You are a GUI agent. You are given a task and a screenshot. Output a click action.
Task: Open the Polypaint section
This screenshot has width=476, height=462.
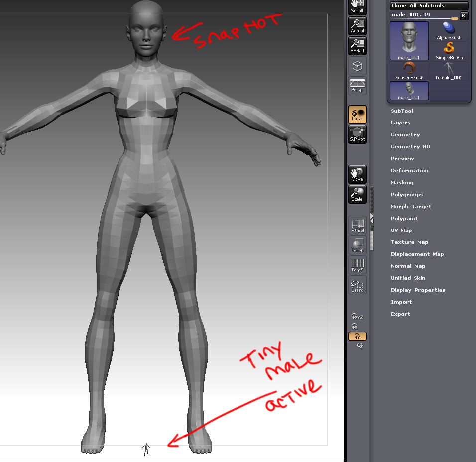[x=404, y=218]
